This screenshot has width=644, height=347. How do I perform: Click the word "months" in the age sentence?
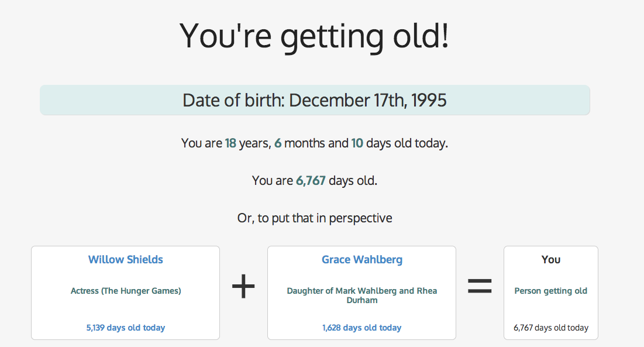pos(305,143)
